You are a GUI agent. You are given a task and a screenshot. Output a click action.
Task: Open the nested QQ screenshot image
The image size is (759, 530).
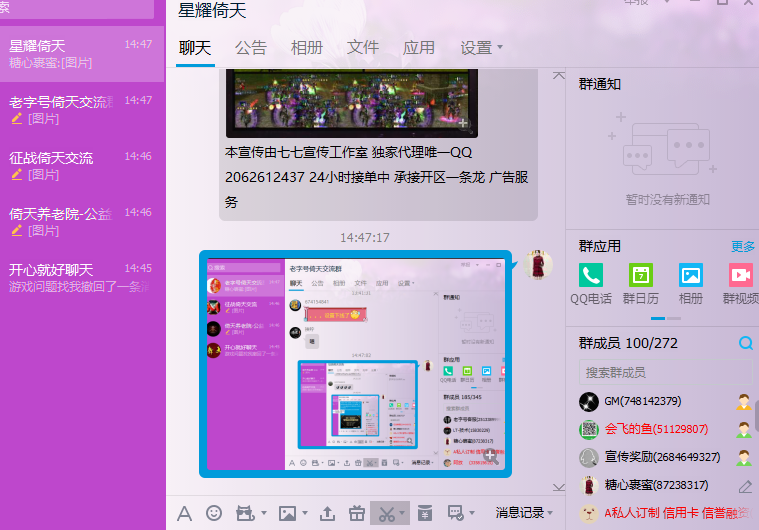(x=355, y=364)
